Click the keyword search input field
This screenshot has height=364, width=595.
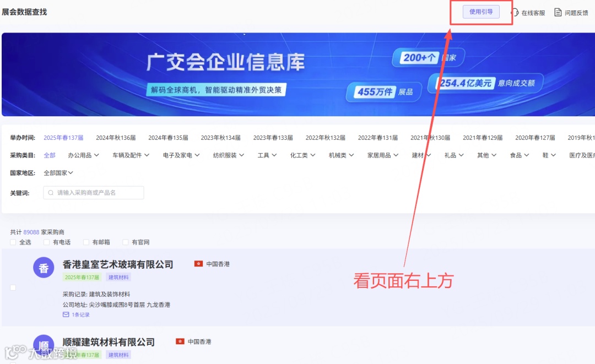[x=93, y=193]
